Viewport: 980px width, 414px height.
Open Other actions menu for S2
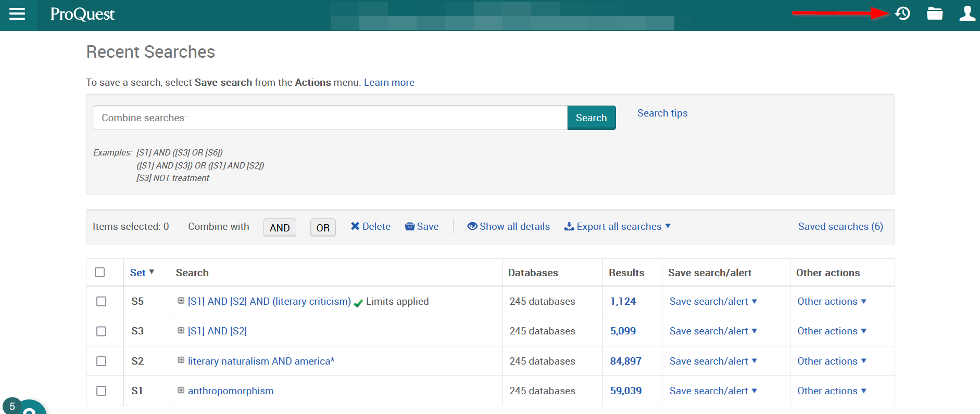click(832, 361)
